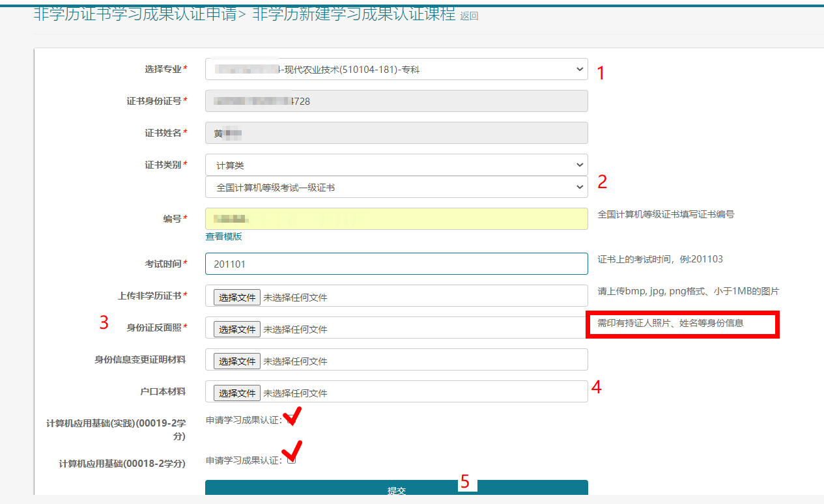The image size is (824, 504).
Task: Click 选择文件 for 户口本材料
Action: (x=236, y=392)
